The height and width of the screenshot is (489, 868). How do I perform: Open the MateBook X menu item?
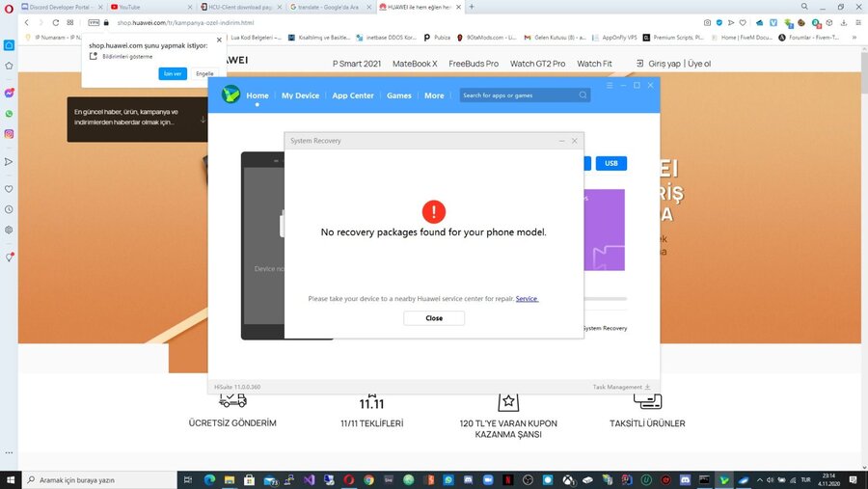pyautogui.click(x=415, y=64)
